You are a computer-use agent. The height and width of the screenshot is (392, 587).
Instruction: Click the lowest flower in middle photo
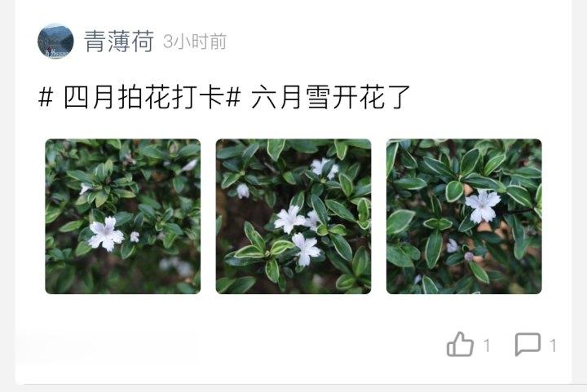pos(306,249)
